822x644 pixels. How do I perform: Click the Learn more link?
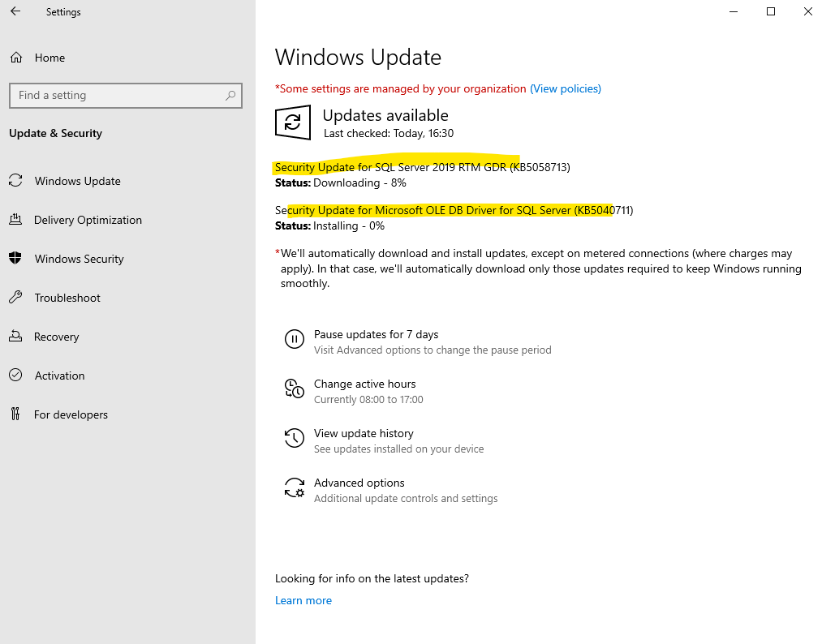pyautogui.click(x=303, y=600)
